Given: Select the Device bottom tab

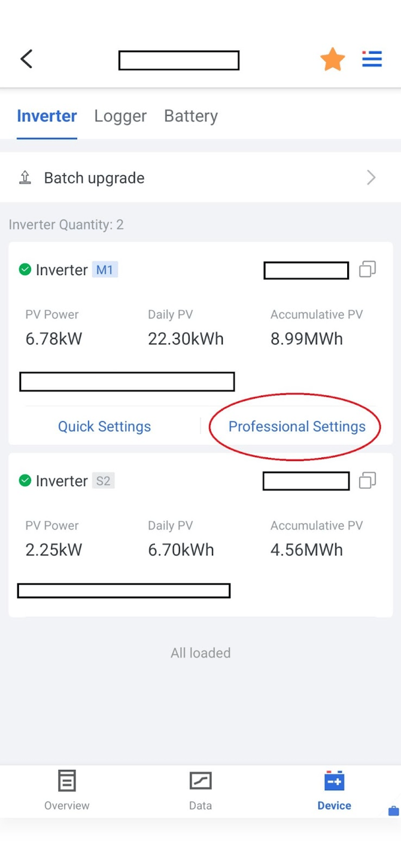Looking at the screenshot, I should (334, 790).
